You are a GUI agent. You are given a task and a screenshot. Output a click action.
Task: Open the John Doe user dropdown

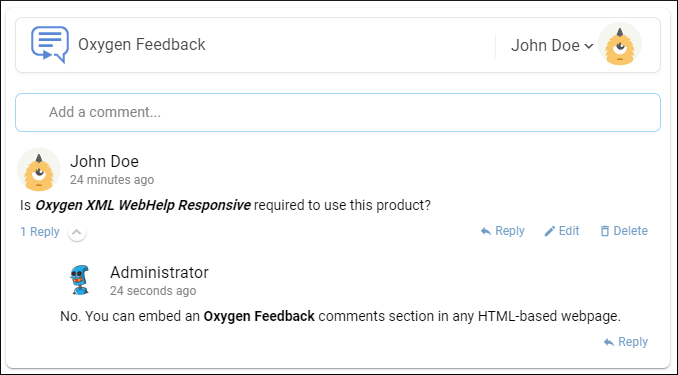click(x=552, y=45)
